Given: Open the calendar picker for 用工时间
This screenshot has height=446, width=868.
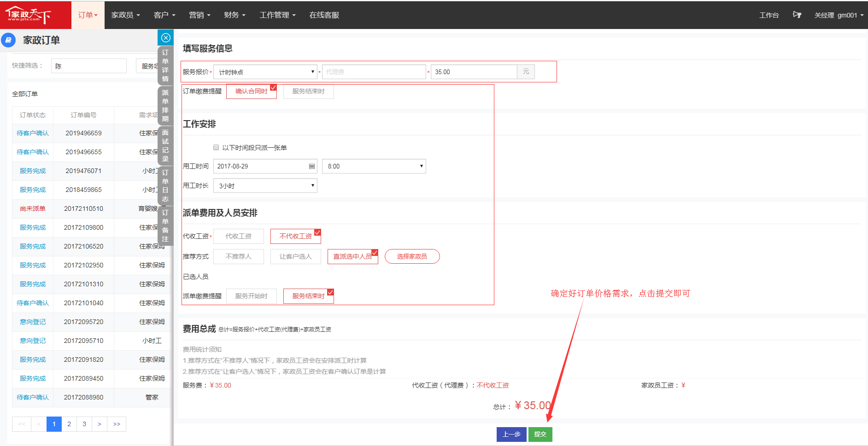Looking at the screenshot, I should (x=312, y=166).
